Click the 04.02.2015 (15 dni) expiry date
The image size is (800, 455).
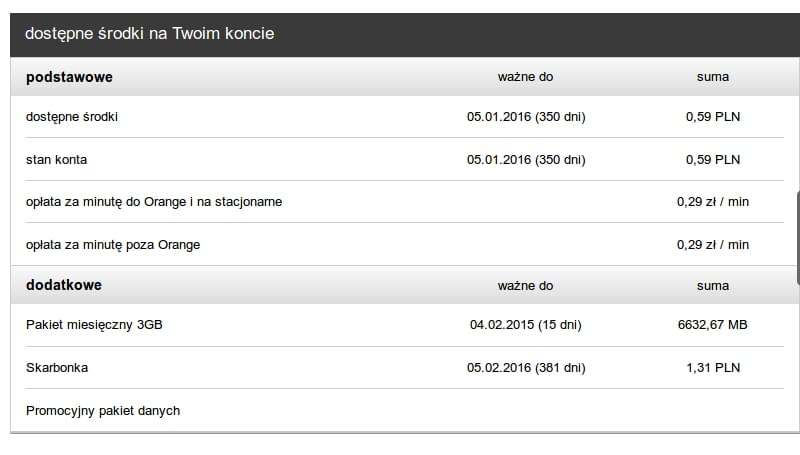[x=526, y=325]
